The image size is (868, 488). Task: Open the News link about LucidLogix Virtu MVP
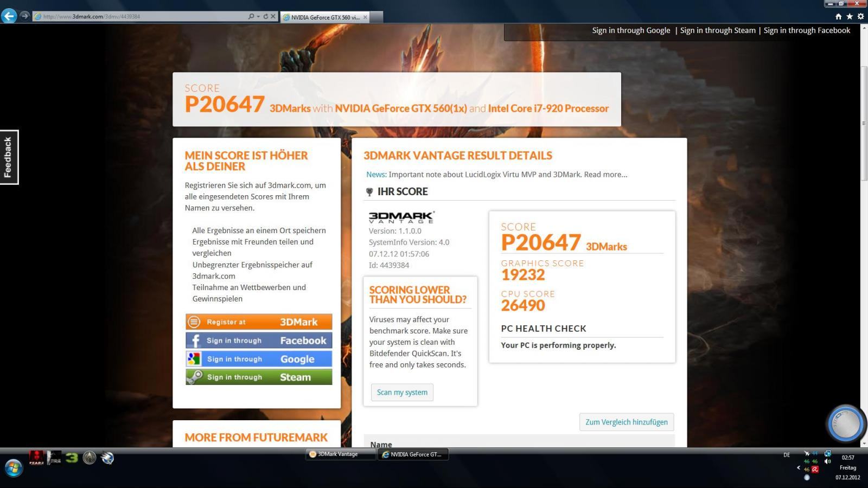coord(496,175)
